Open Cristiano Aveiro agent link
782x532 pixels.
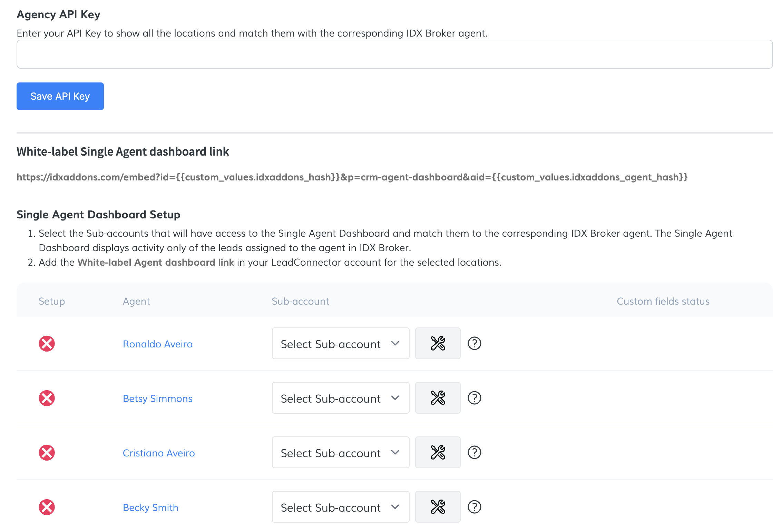pyautogui.click(x=159, y=453)
